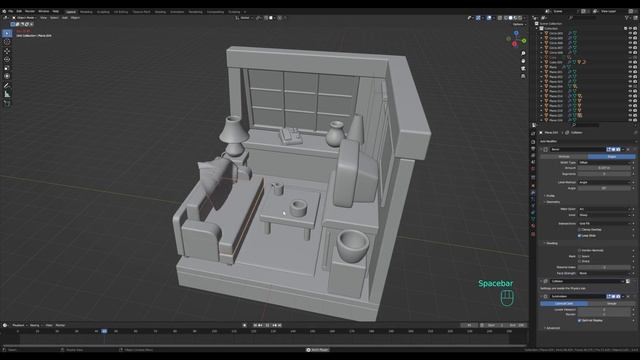The image size is (640, 360).
Task: Collapse the Geometry section
Action: (552, 202)
